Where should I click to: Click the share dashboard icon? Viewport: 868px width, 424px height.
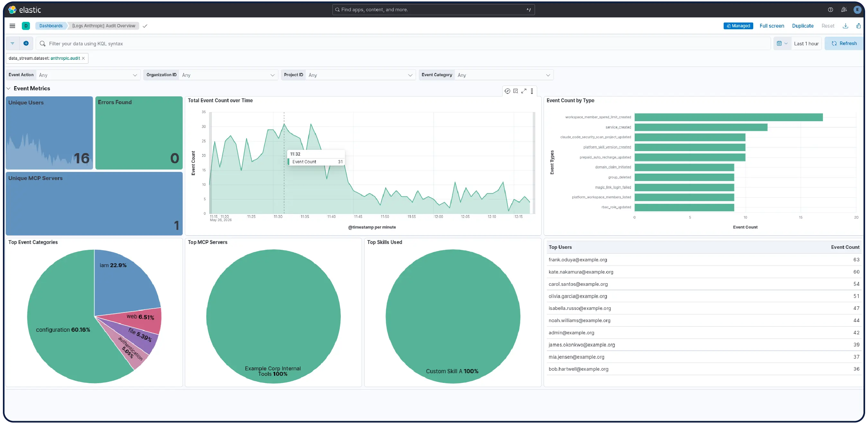click(859, 26)
